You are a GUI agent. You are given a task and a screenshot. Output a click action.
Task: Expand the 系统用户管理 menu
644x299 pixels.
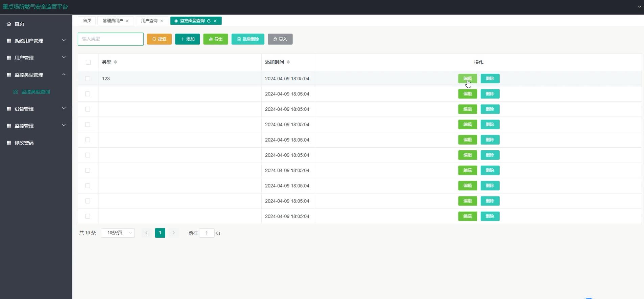tap(36, 41)
